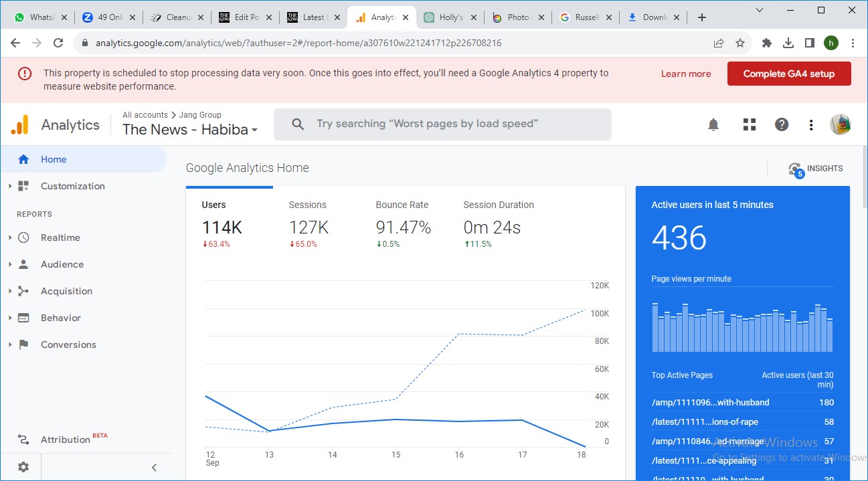Select Home in the left navigation
Viewport: 868px width, 481px height.
point(54,159)
